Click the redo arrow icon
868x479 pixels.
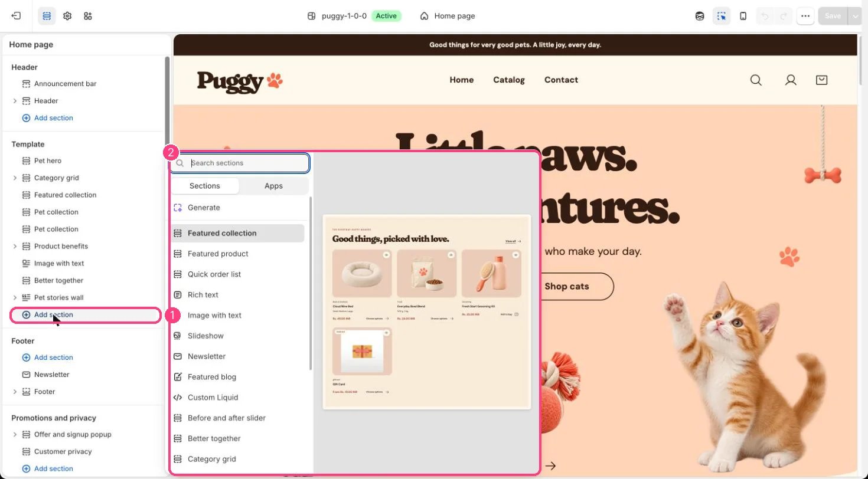pos(783,16)
